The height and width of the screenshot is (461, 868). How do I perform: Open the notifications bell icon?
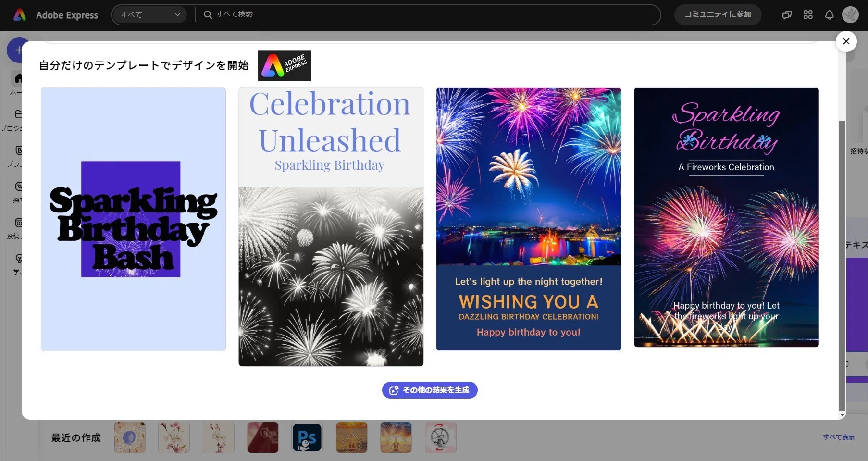(x=829, y=15)
